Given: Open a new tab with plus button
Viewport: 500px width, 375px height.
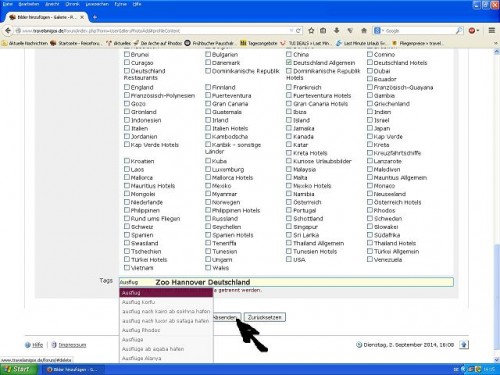Looking at the screenshot, I should click(95, 17).
